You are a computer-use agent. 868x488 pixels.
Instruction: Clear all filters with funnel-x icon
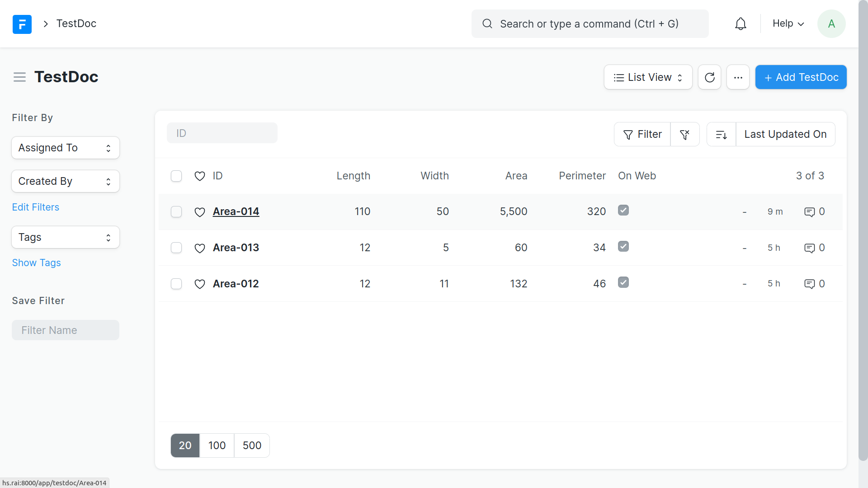pos(684,134)
